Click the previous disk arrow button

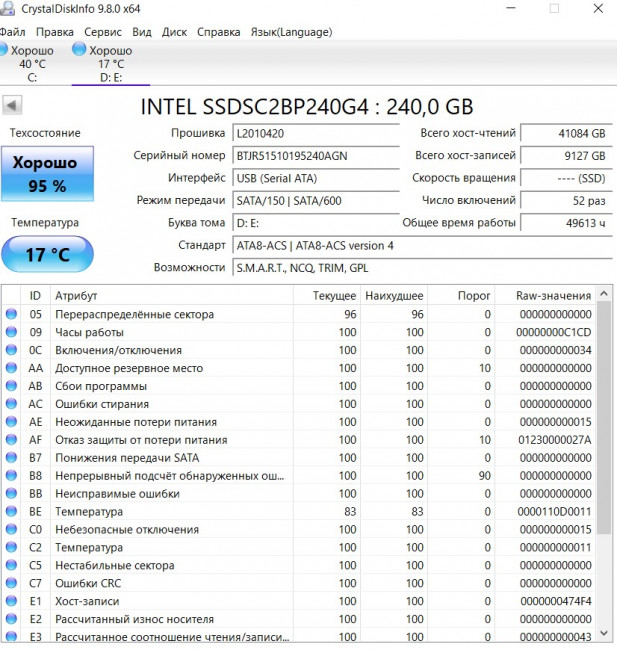point(12,105)
